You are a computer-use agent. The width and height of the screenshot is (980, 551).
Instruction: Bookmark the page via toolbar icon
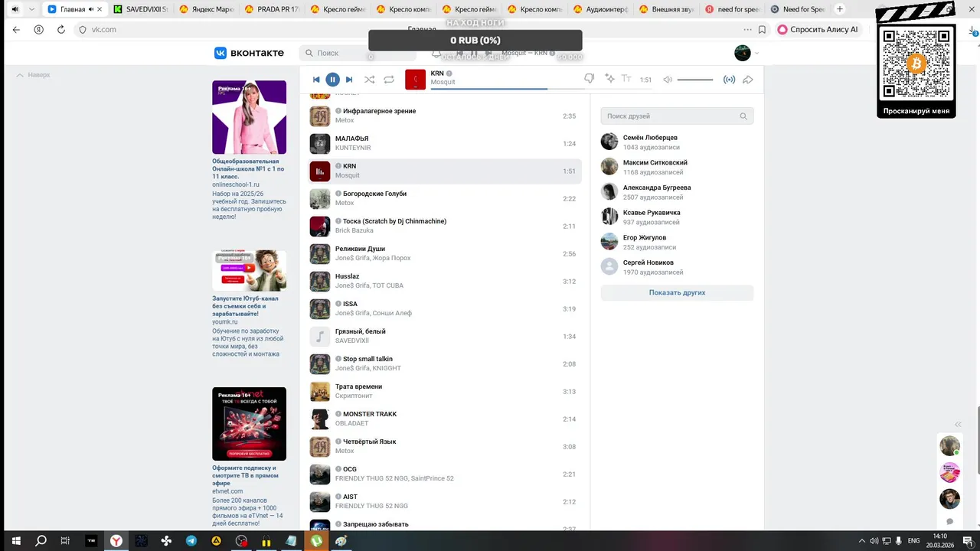click(762, 30)
